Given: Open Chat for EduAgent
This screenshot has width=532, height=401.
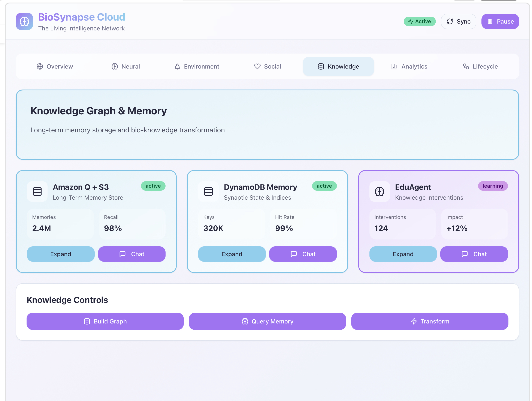Looking at the screenshot, I should click(474, 254).
